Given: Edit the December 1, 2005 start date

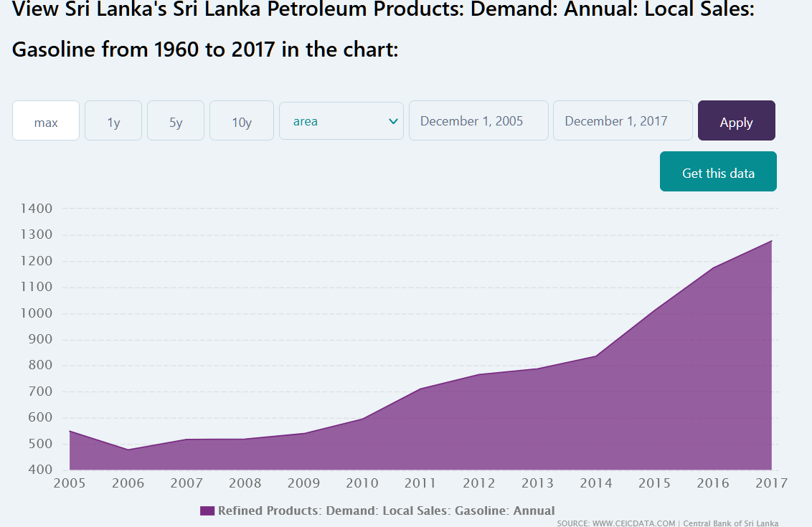Looking at the screenshot, I should click(x=478, y=120).
